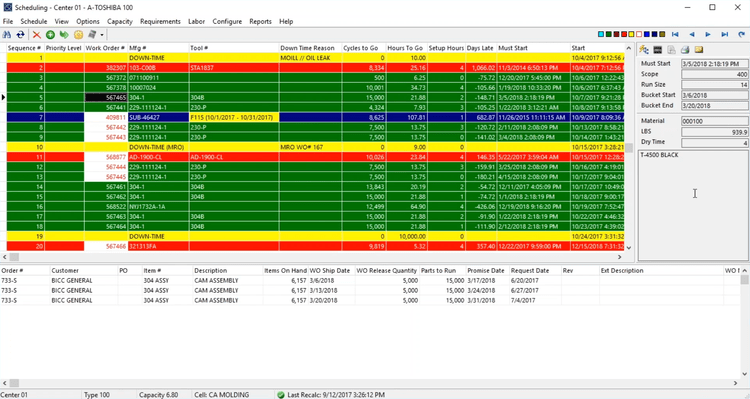Sort by Work Order # column header

pyautogui.click(x=105, y=48)
